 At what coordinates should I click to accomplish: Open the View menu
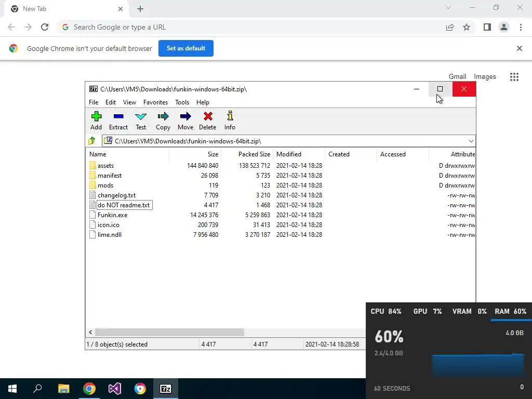(129, 102)
